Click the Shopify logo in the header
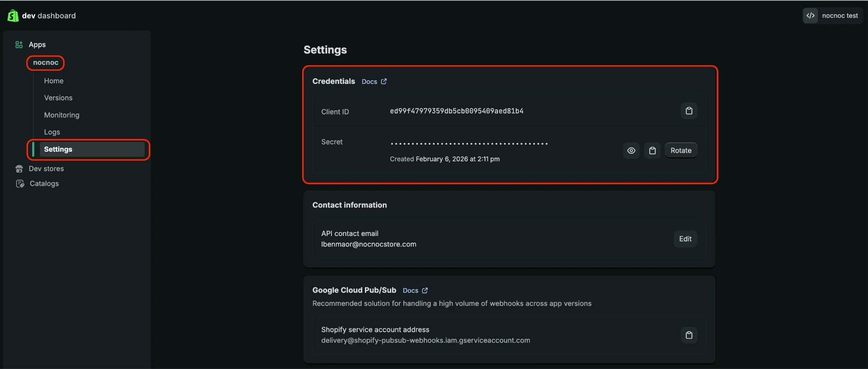The height and width of the screenshot is (369, 868). (x=13, y=16)
